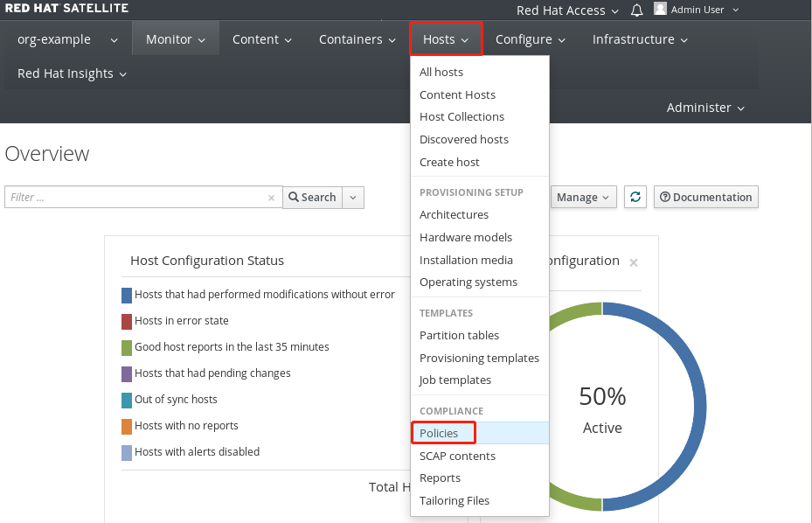
Task: Click the Admin User avatar icon
Action: pos(661,10)
